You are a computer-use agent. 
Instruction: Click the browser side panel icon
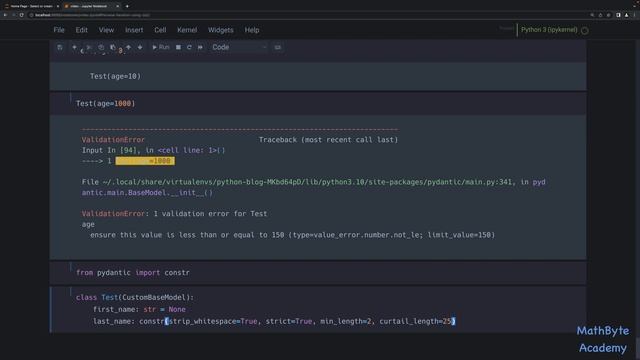[x=618, y=15]
